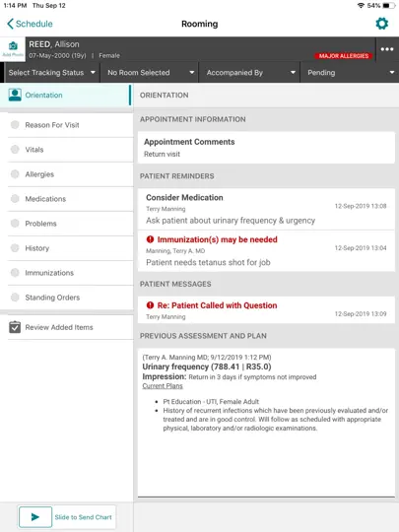This screenshot has height=532, width=399.
Task: Tap the Appointment Comments card
Action: [x=266, y=148]
